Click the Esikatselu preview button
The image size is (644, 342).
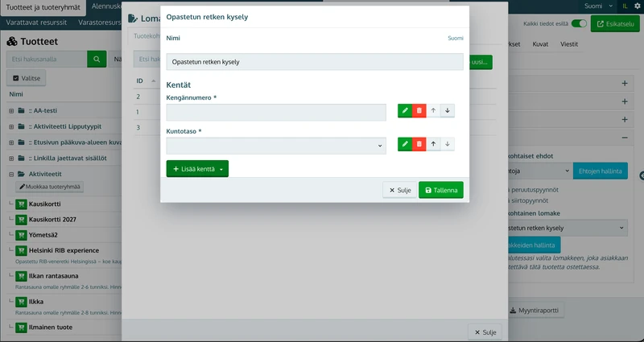615,24
